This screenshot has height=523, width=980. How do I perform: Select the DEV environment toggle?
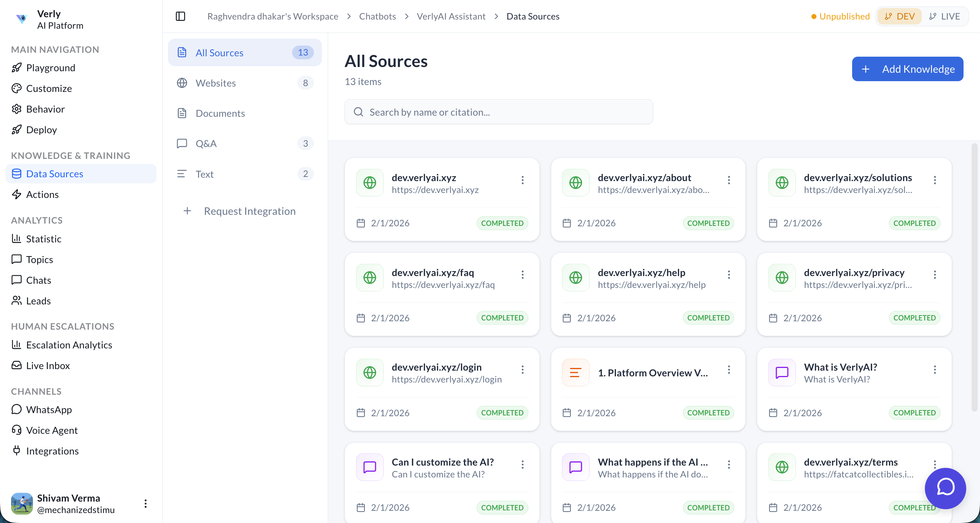click(899, 16)
